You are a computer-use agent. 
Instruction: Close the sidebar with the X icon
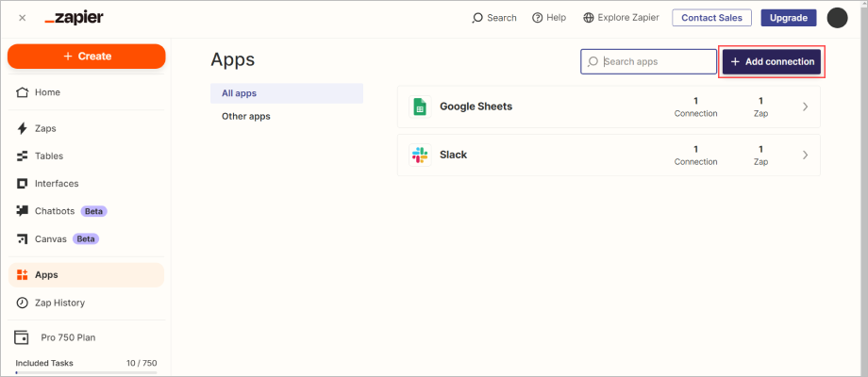click(x=22, y=18)
